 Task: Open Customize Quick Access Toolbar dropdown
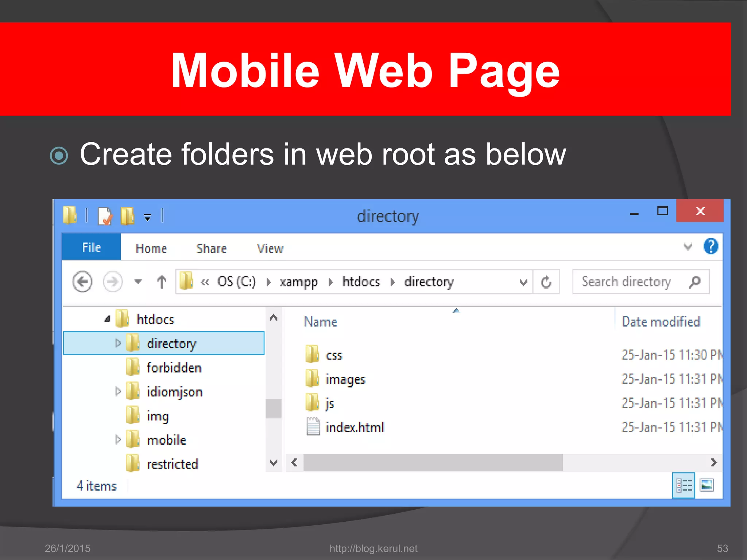[x=147, y=218]
